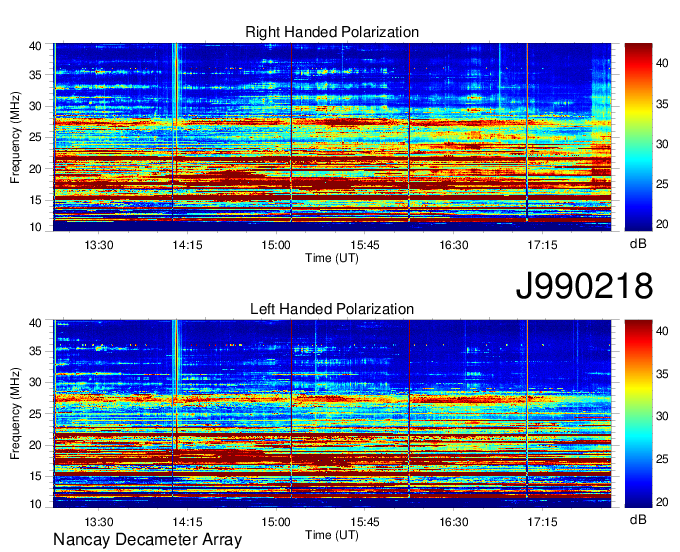This screenshot has height=552, width=680.
Task: Click the 20 dB tick on the lower colorbar
Action: coord(662,502)
